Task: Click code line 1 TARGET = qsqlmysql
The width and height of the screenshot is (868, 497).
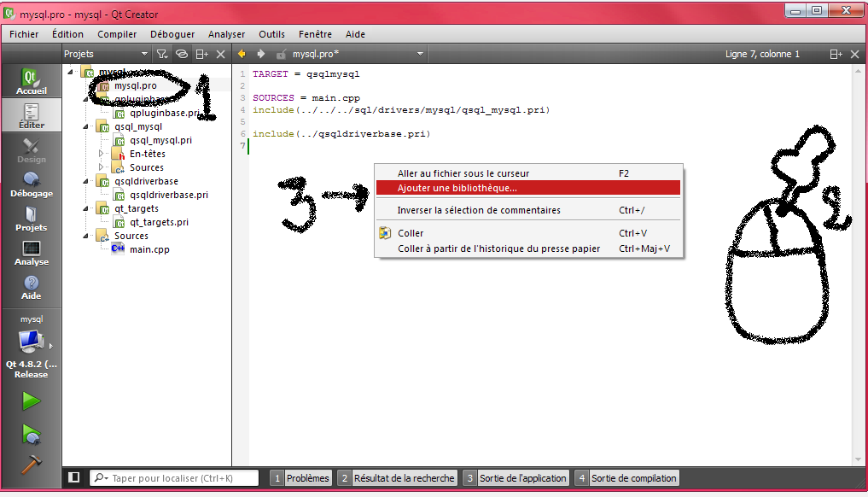Action: click(x=306, y=73)
